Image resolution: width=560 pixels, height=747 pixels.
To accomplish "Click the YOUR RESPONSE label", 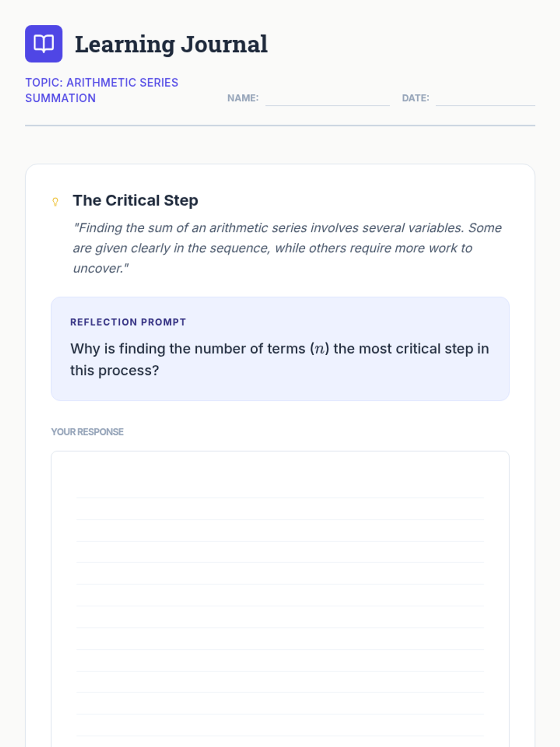I will pos(87,432).
